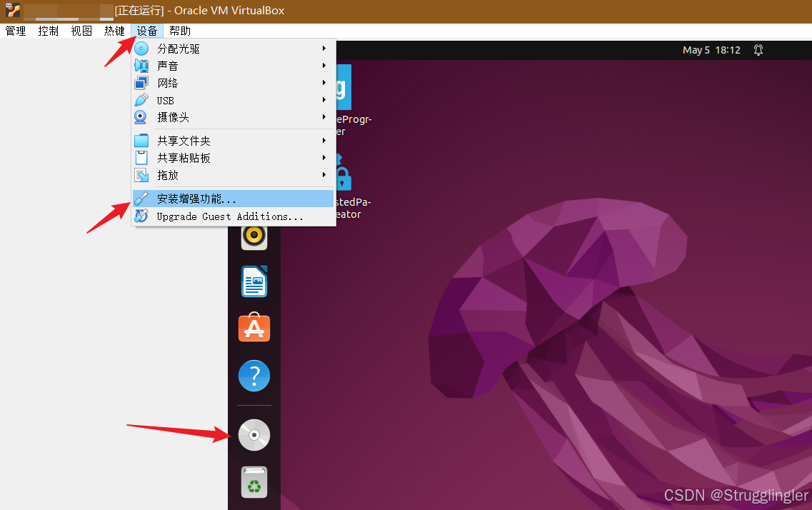
Task: Click the audio icon beside 声音
Action: 141,66
